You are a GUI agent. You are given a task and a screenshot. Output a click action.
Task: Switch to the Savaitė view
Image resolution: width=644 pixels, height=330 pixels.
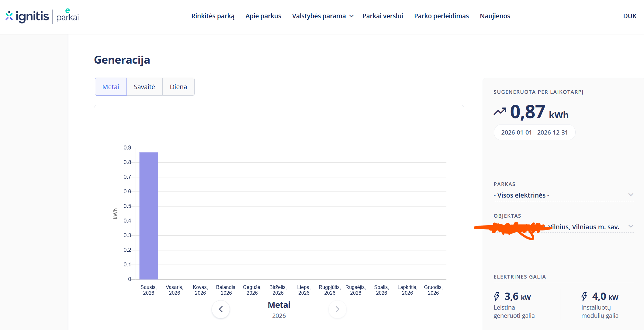pos(144,87)
